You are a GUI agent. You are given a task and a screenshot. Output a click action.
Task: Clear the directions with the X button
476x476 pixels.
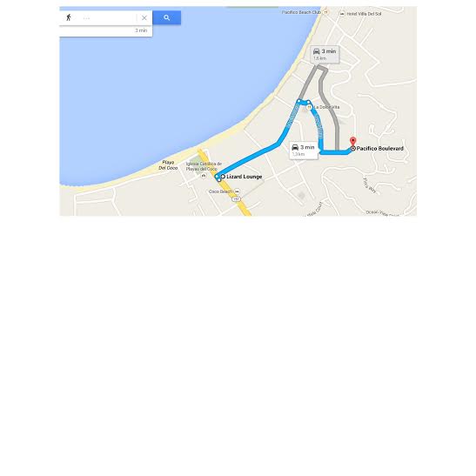tap(144, 18)
